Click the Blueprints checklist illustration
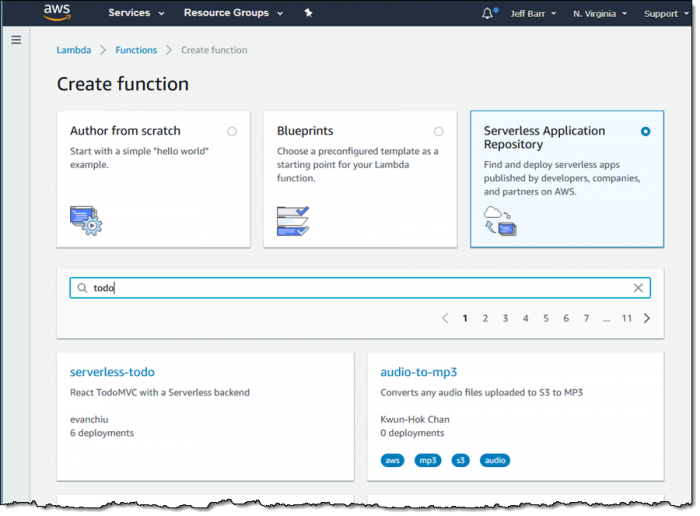700x516 pixels. [x=293, y=221]
